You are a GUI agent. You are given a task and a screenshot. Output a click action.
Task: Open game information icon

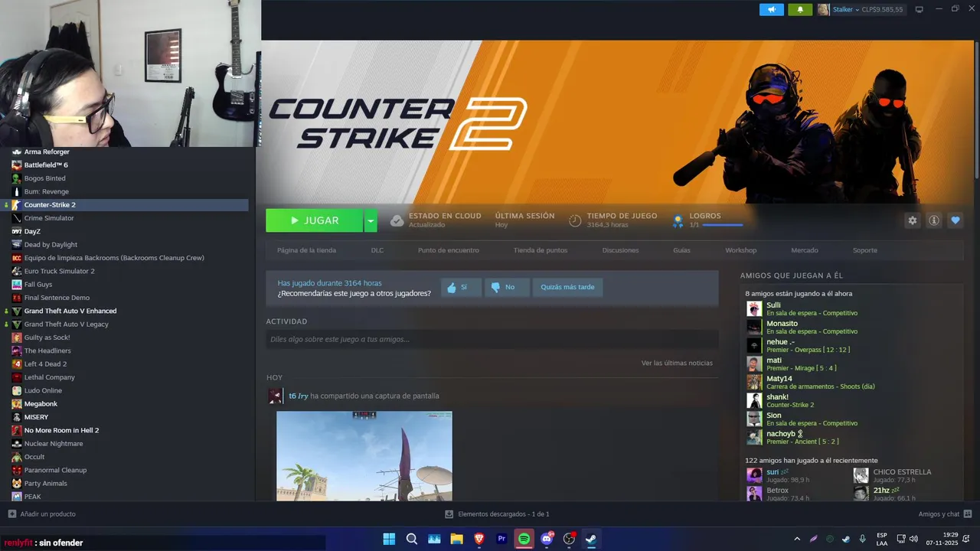click(x=933, y=220)
